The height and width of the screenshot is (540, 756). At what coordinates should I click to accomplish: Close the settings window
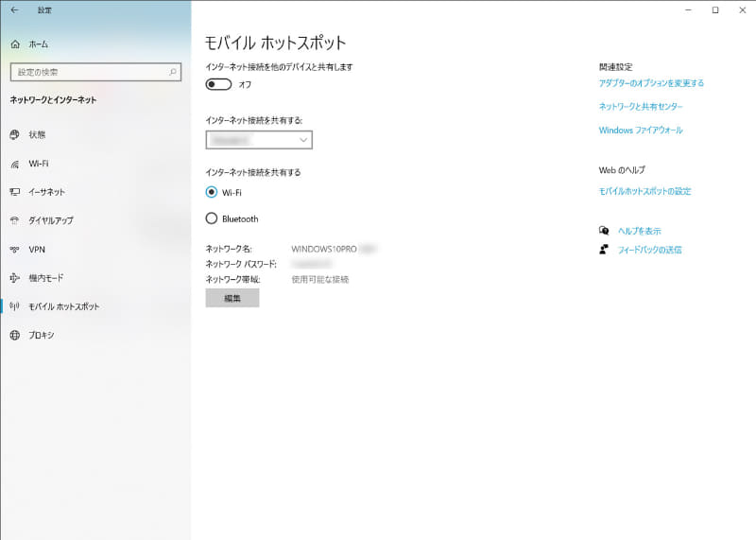(743, 10)
